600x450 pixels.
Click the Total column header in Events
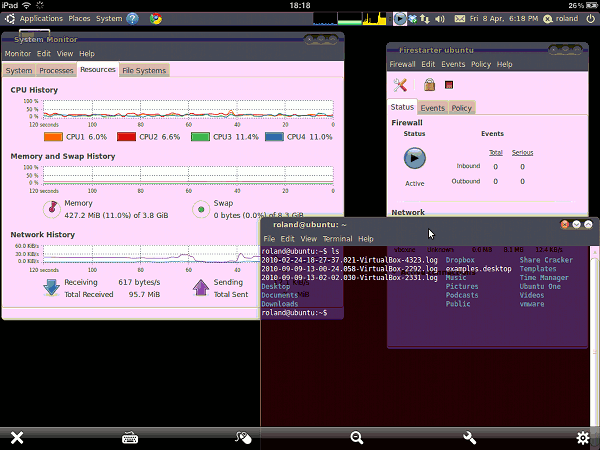(x=496, y=152)
